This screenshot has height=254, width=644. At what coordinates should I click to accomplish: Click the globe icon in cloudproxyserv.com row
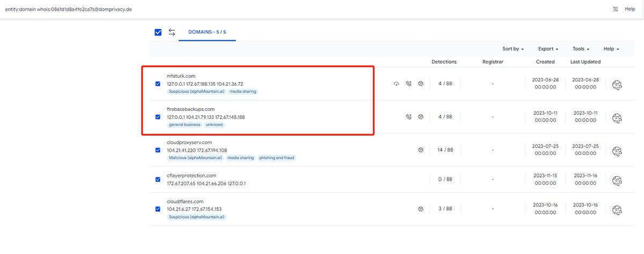(421, 150)
